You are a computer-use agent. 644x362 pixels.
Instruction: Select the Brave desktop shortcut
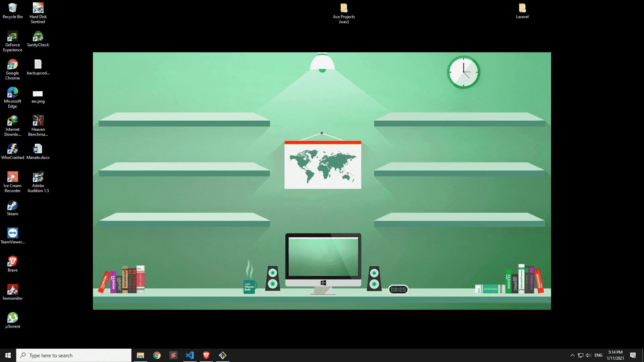[12, 264]
